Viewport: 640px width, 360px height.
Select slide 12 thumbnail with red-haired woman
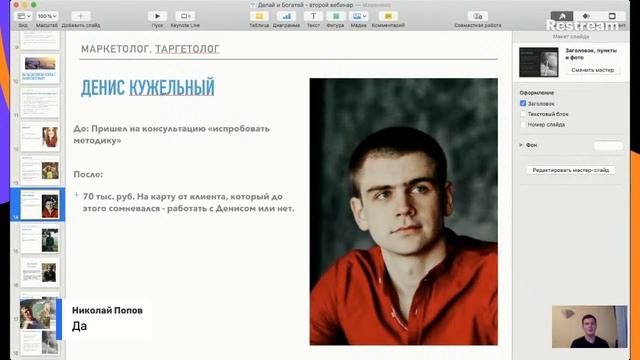pyautogui.click(x=40, y=137)
